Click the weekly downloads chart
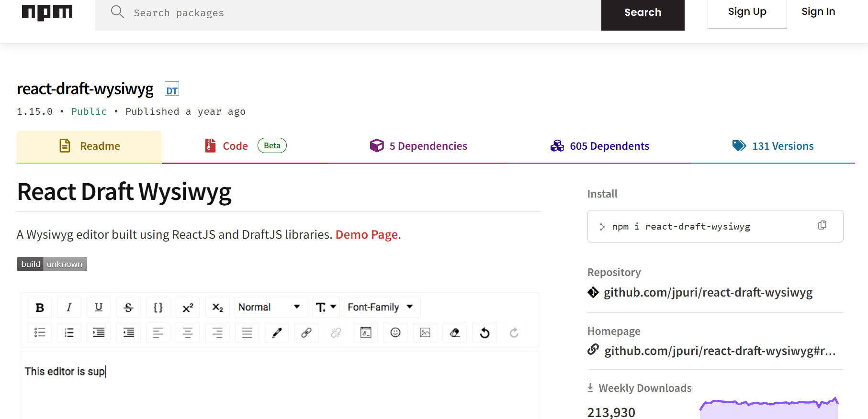The width and height of the screenshot is (868, 419). 769,408
